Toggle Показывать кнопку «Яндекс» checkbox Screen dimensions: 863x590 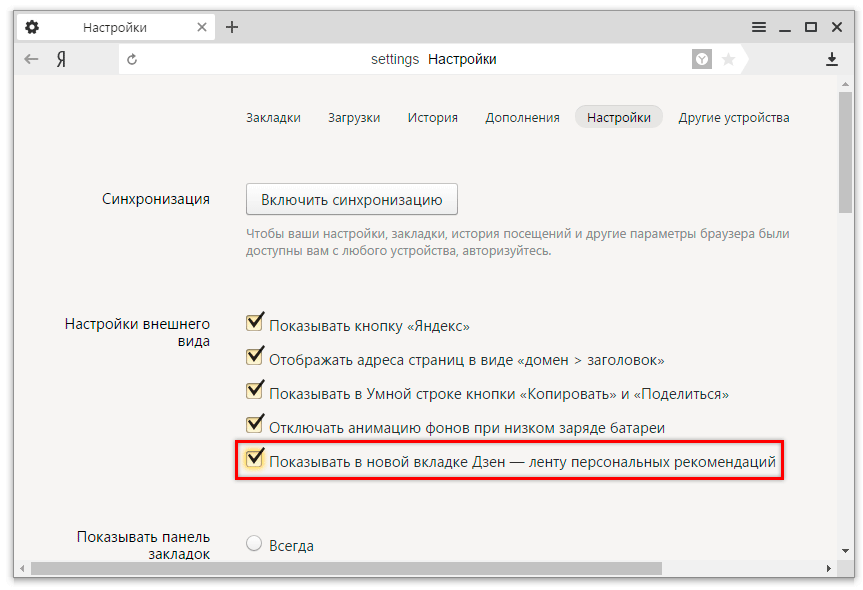[x=254, y=322]
